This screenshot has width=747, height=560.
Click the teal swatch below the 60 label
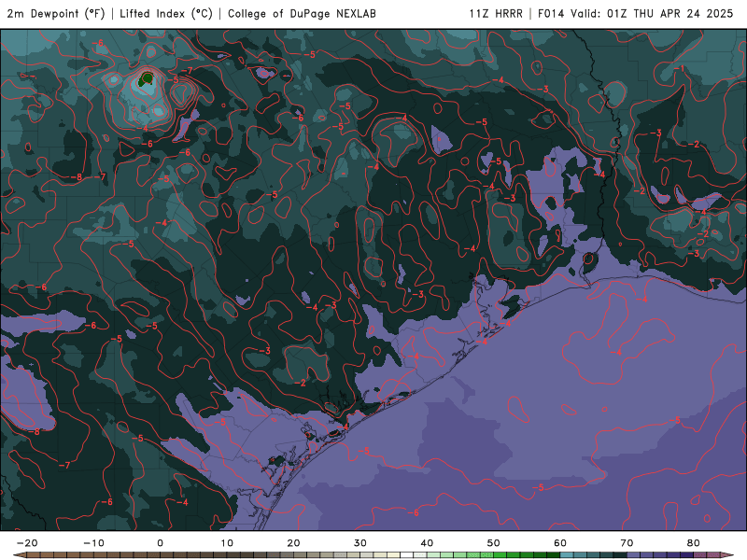click(x=567, y=555)
